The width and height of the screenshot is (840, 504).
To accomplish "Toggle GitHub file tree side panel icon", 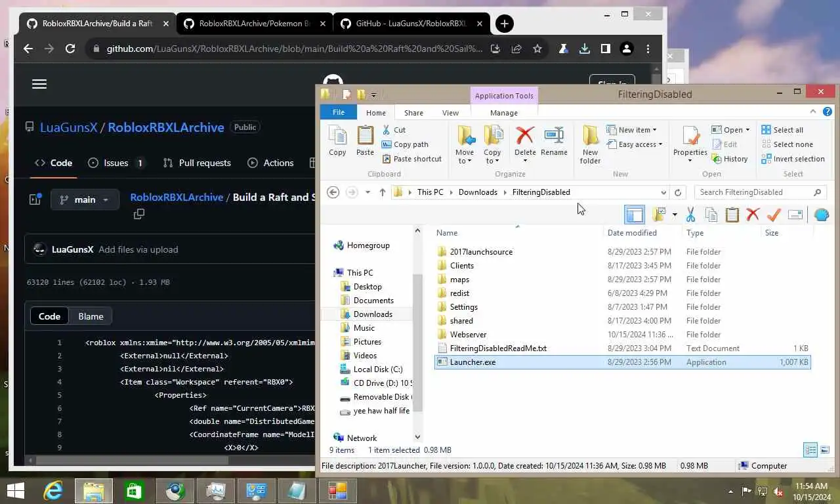I will (x=35, y=199).
